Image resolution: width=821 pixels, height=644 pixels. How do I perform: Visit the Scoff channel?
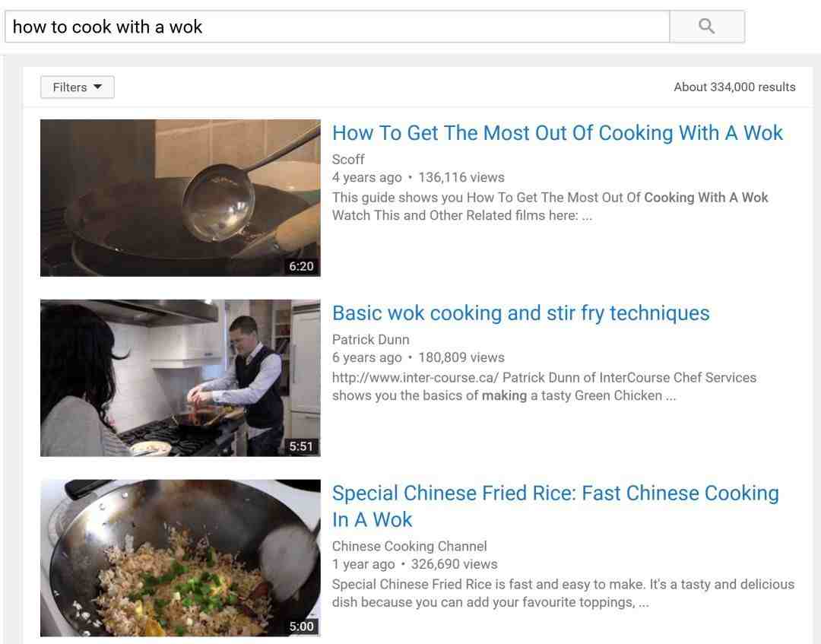point(348,159)
